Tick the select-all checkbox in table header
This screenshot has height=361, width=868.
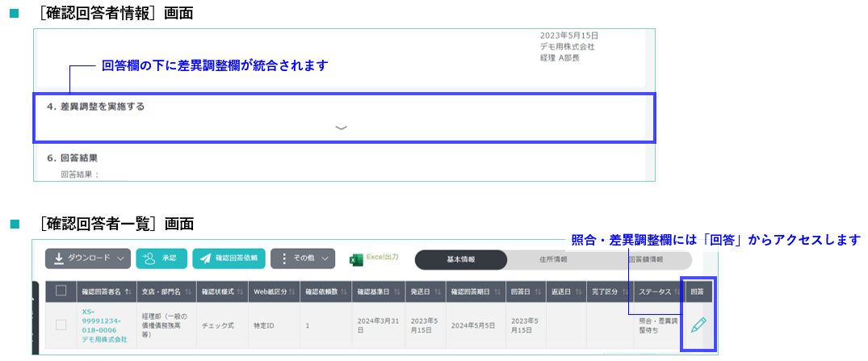(x=61, y=291)
